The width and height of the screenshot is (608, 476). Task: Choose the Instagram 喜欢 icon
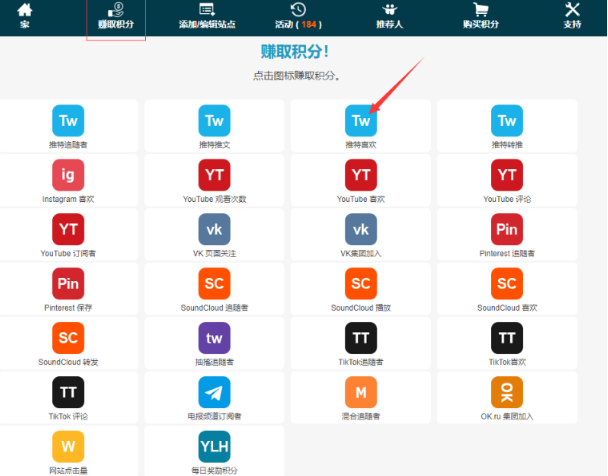tap(68, 176)
